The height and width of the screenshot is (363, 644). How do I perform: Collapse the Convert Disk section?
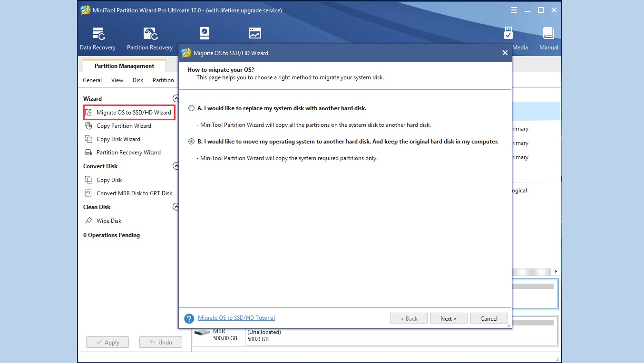[x=176, y=166]
